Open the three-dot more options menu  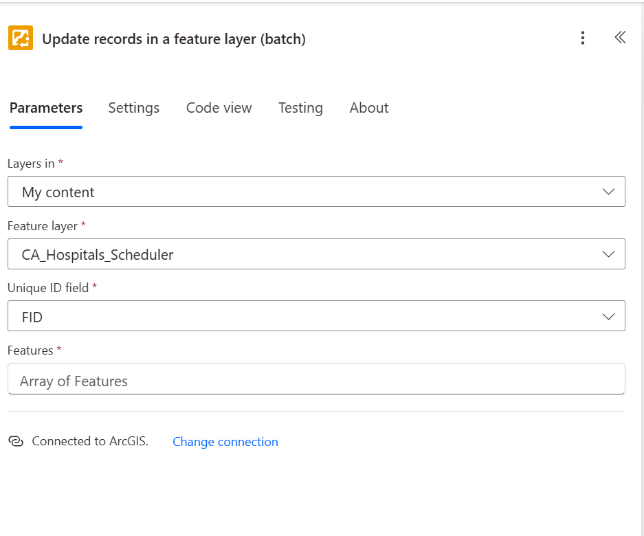click(582, 38)
